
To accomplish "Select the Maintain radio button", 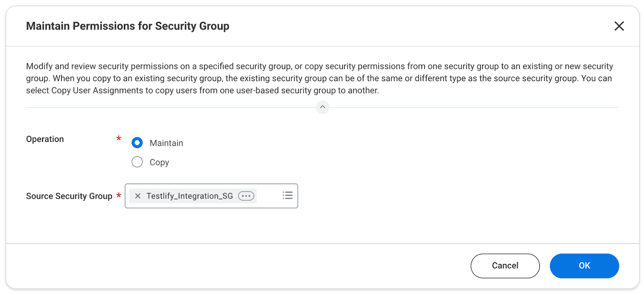I will [137, 143].
